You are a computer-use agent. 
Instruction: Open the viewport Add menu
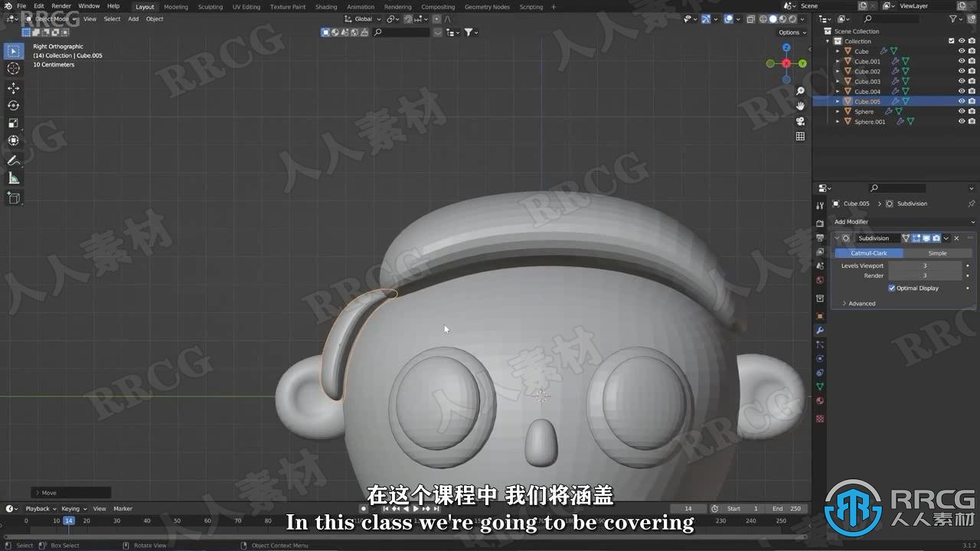coord(133,19)
